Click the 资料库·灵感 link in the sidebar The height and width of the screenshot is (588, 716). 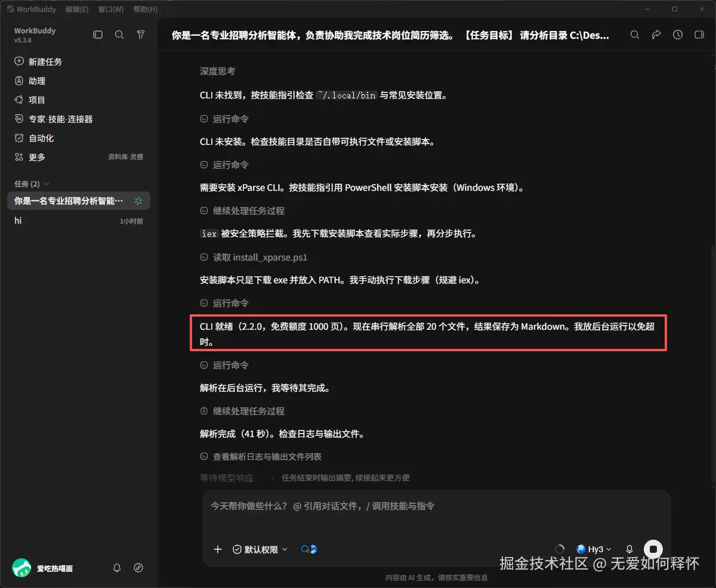coord(125,157)
